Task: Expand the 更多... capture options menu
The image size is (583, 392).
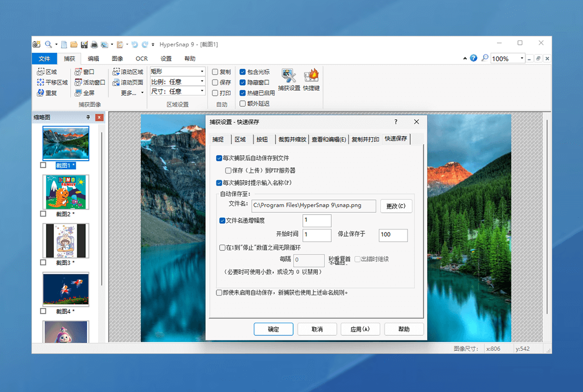Action: (x=132, y=93)
